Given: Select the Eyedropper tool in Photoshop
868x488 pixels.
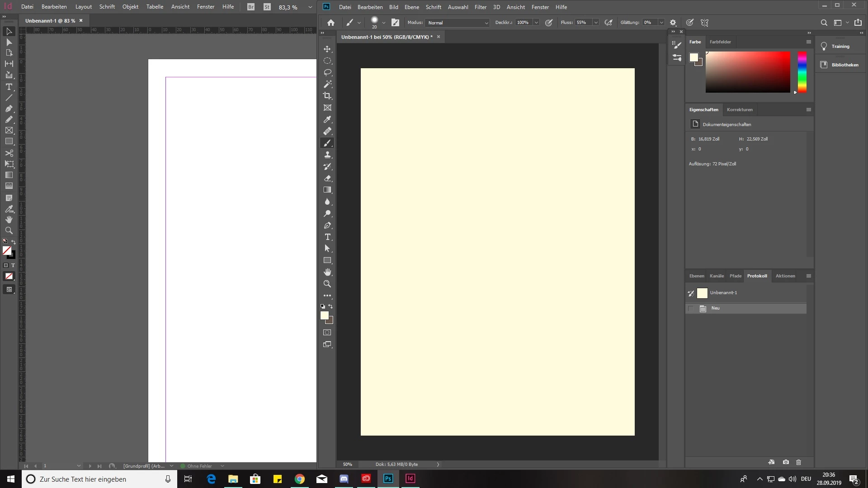Looking at the screenshot, I should click(x=327, y=119).
